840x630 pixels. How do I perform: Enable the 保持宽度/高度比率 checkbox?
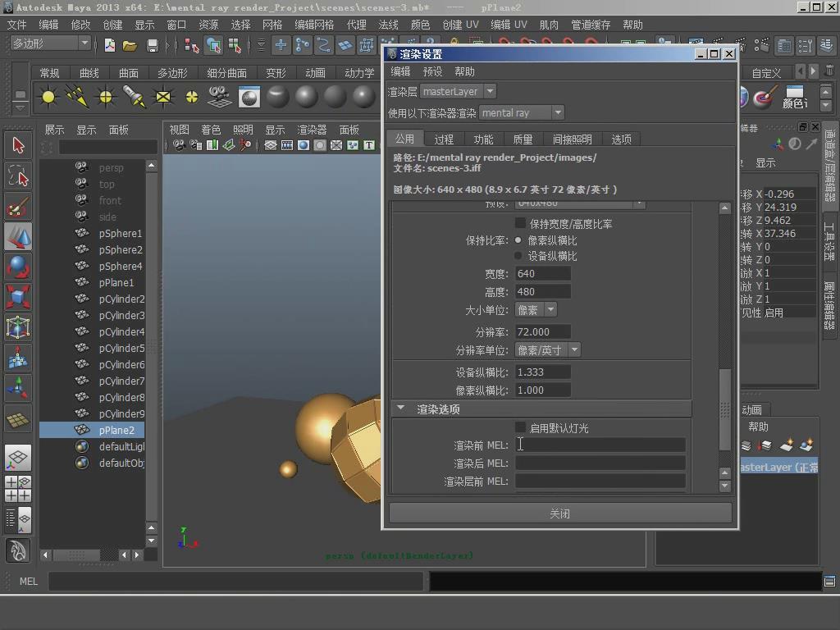click(x=519, y=223)
